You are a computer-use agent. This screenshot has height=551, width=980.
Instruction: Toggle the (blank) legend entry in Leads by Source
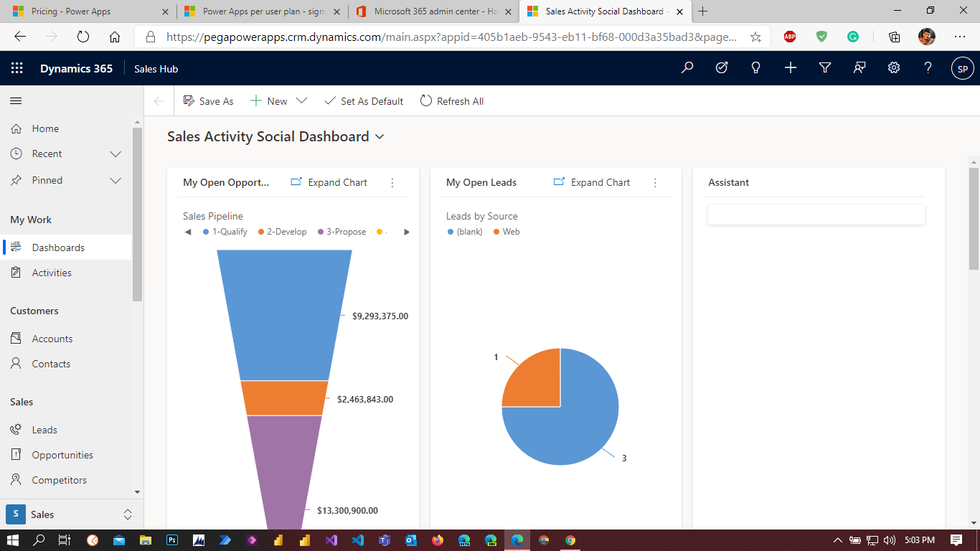pos(465,232)
